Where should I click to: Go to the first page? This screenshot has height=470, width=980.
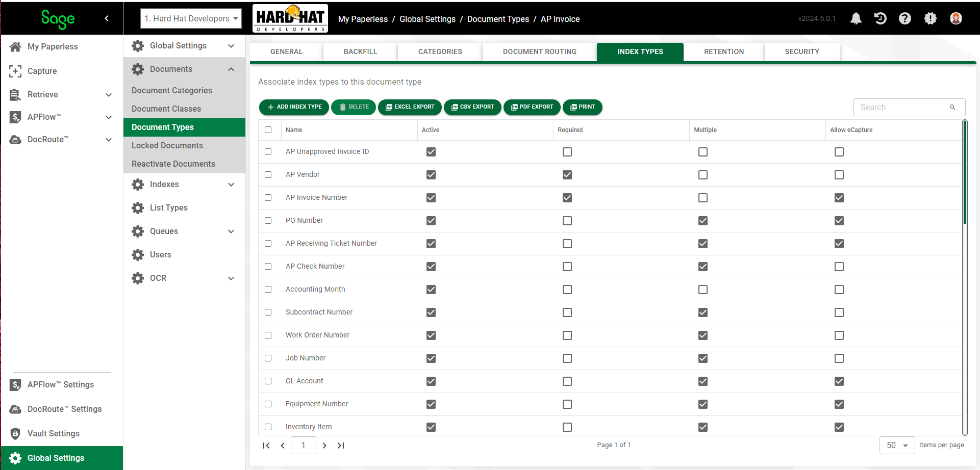(x=266, y=446)
